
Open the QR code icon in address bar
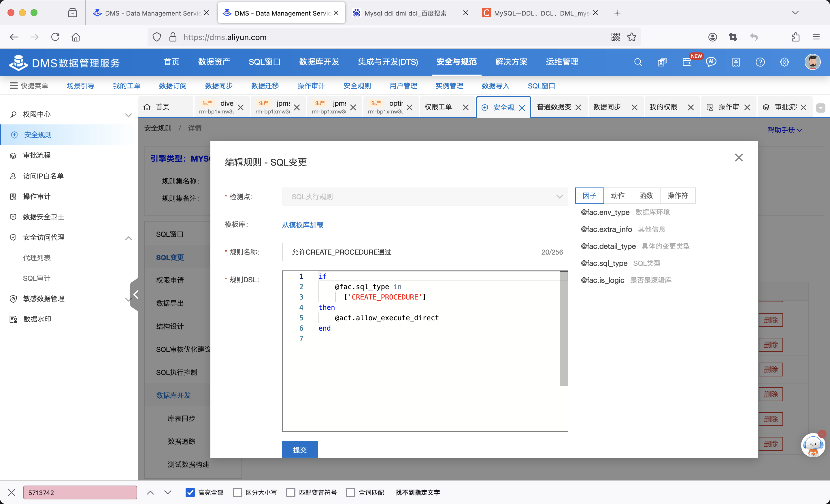[x=615, y=37]
